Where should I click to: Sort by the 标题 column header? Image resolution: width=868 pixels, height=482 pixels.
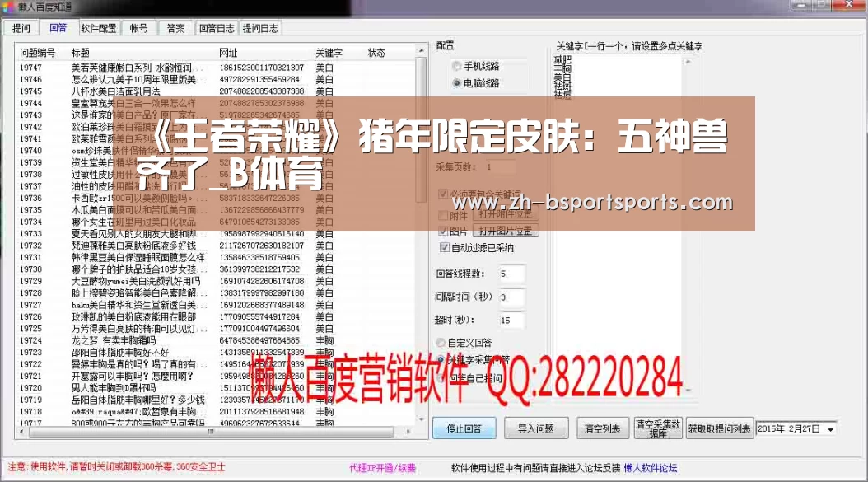click(x=80, y=53)
